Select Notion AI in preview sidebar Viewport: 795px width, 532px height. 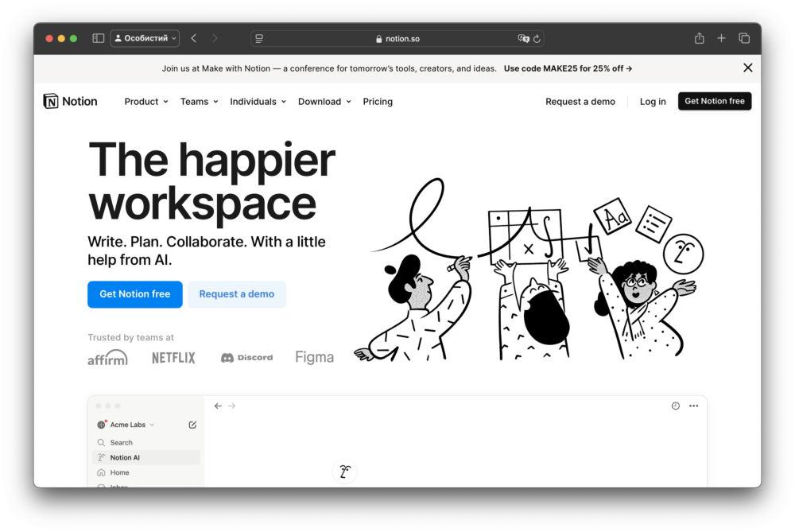[146, 457]
